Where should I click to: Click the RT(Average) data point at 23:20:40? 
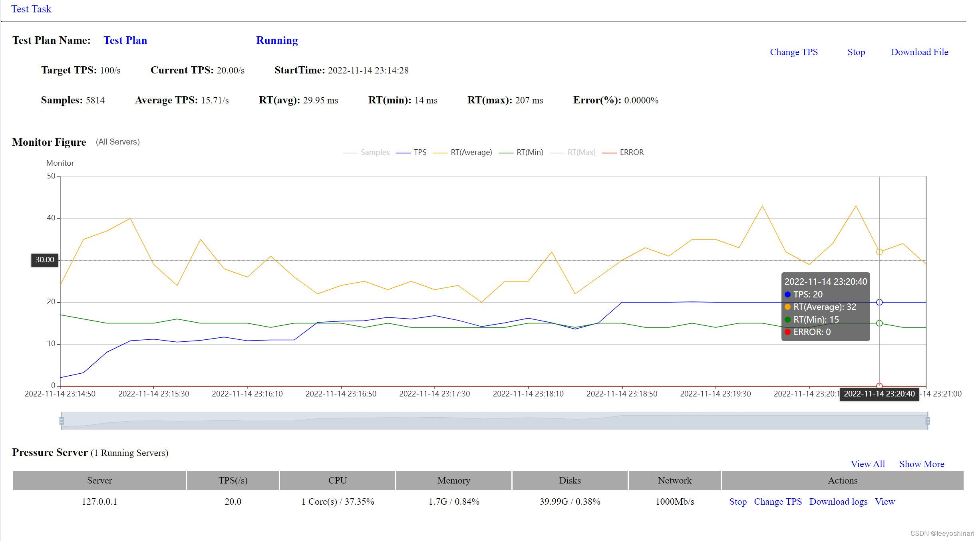(879, 252)
